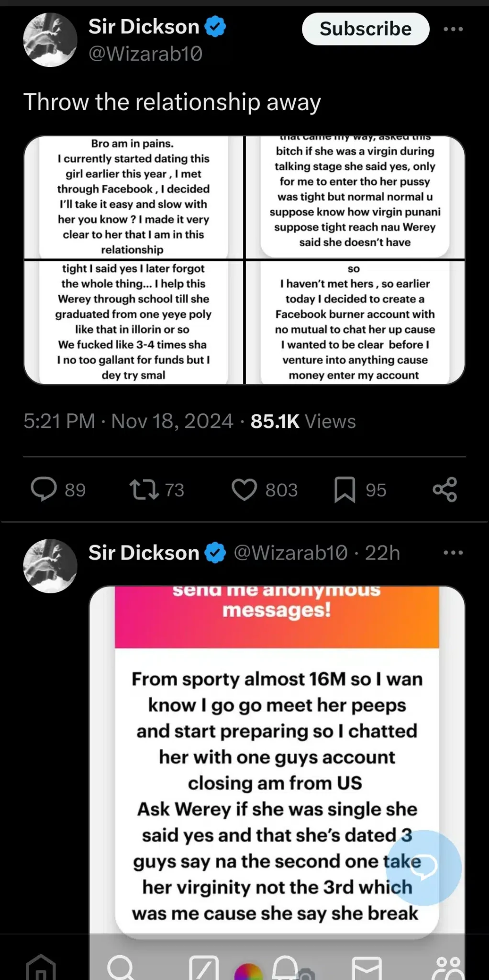Tap the reply icon with 89 comments
This screenshot has width=489, height=980.
click(x=44, y=490)
